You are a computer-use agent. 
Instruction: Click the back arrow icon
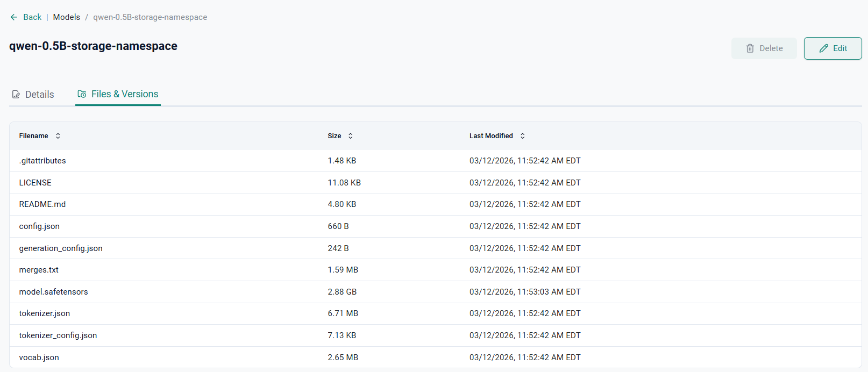[x=14, y=17]
